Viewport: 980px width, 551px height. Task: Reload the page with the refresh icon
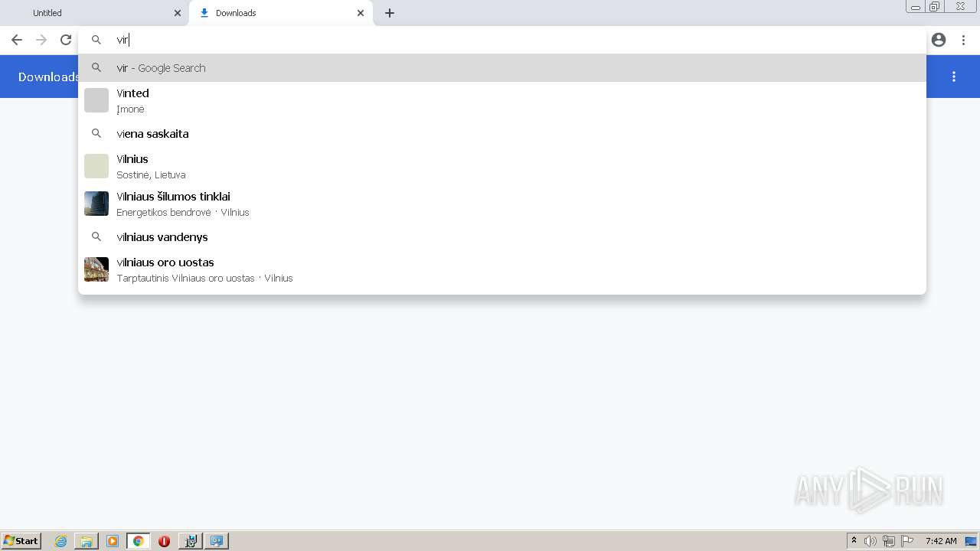coord(66,40)
